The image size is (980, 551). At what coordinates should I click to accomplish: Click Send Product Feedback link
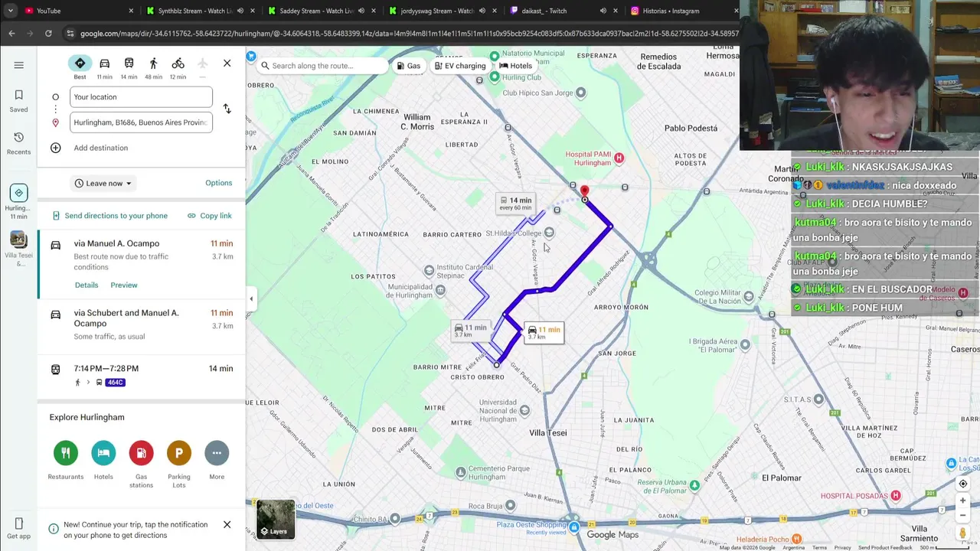[885, 548]
